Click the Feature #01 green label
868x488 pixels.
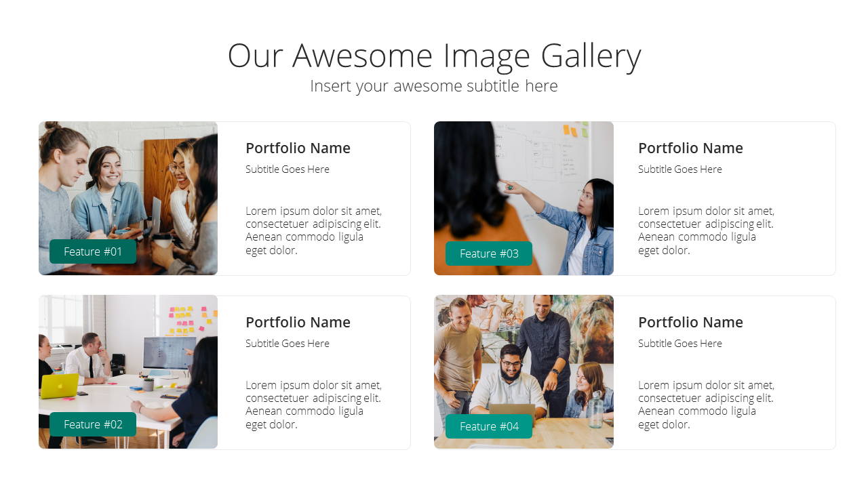click(93, 251)
